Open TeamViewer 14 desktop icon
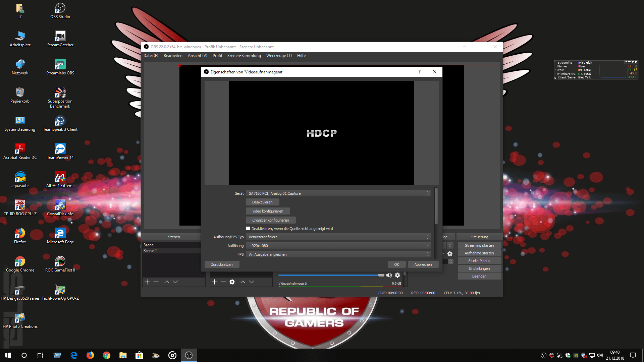 pos(60,152)
